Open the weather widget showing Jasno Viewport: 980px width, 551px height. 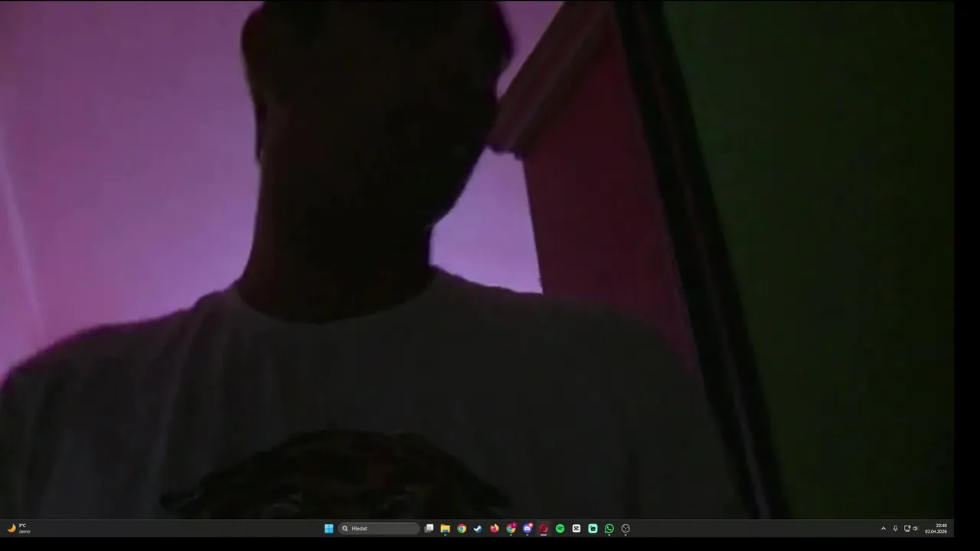click(18, 528)
